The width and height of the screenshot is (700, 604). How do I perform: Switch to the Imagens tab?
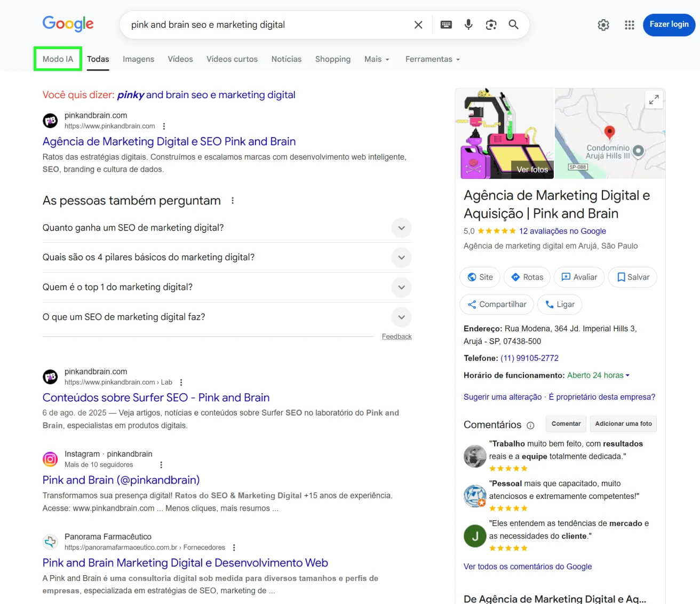(x=138, y=59)
